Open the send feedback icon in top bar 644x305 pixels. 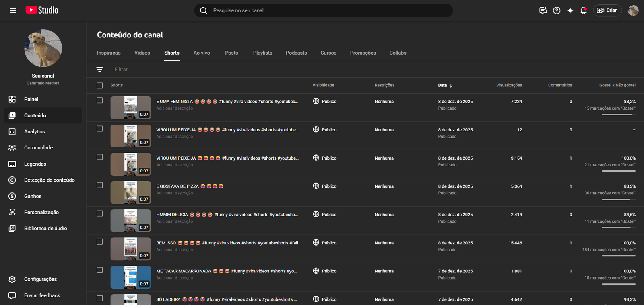click(543, 10)
